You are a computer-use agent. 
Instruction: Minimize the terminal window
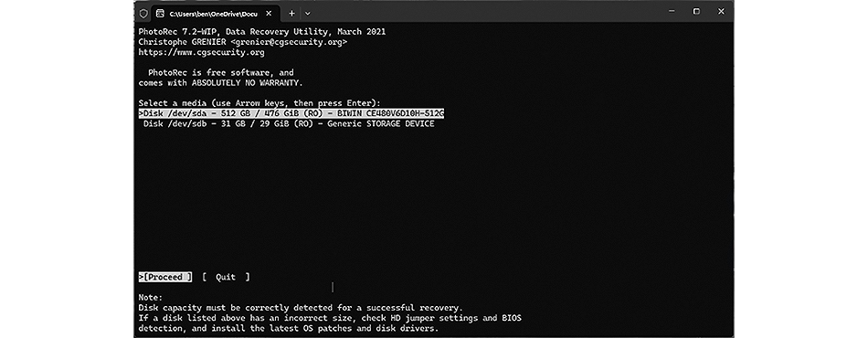[x=672, y=11]
